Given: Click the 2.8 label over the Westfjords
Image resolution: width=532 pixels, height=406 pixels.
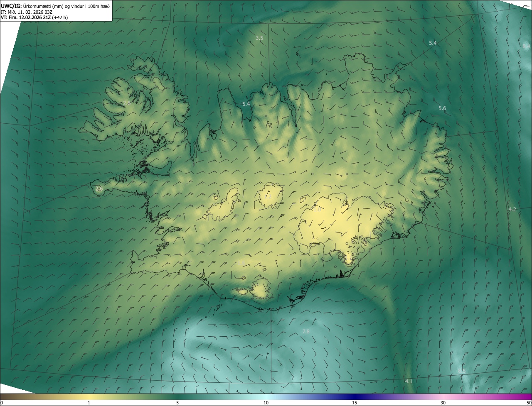Looking at the screenshot, I should 127,103.
